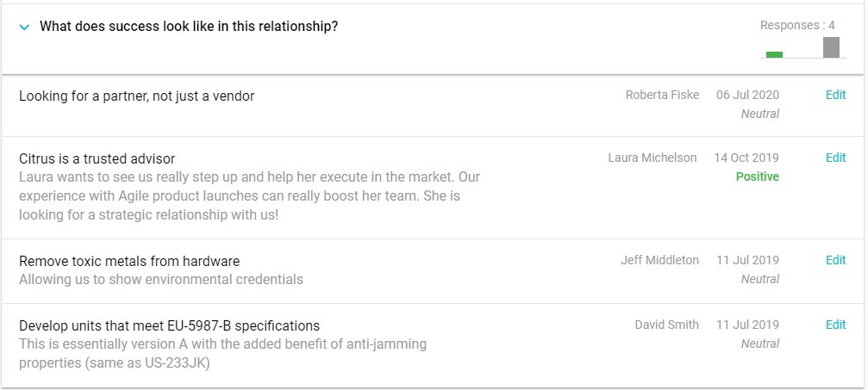Click the author name Laura Michelson
Screen dimensions: 868x390
652,158
